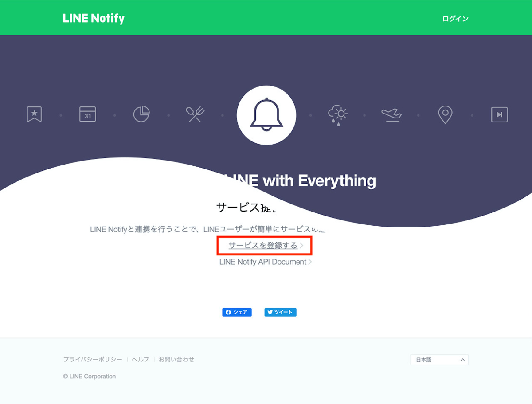Viewport: 532px width, 404px height.
Task: Expand the 日本語 language dropdown
Action: 439,360
